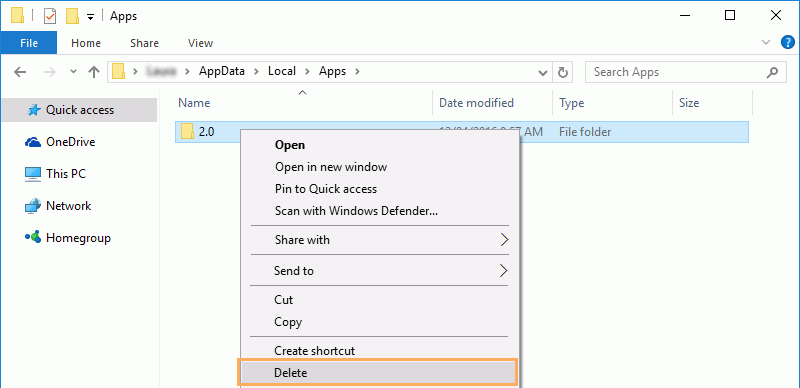Click the Back navigation arrow
The image size is (800, 388).
pos(20,72)
